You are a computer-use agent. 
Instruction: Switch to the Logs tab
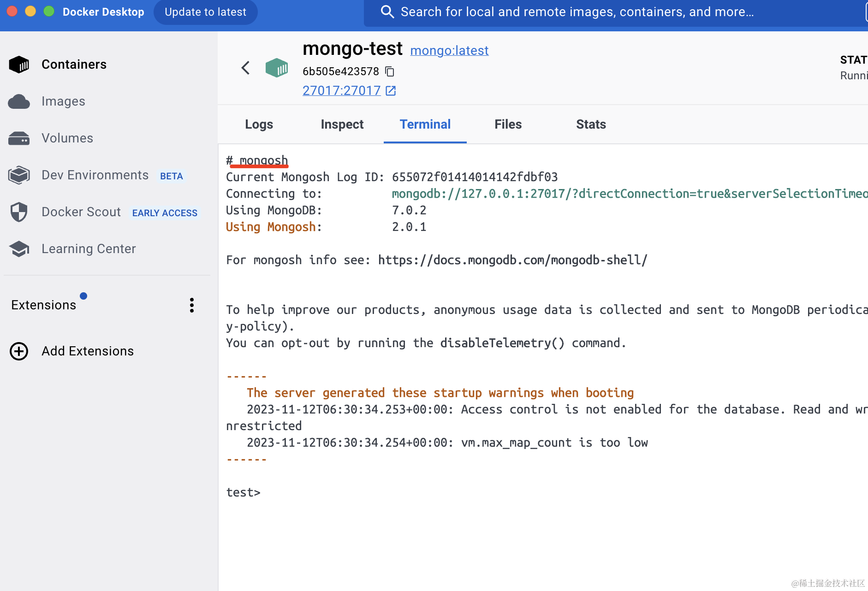tap(259, 124)
